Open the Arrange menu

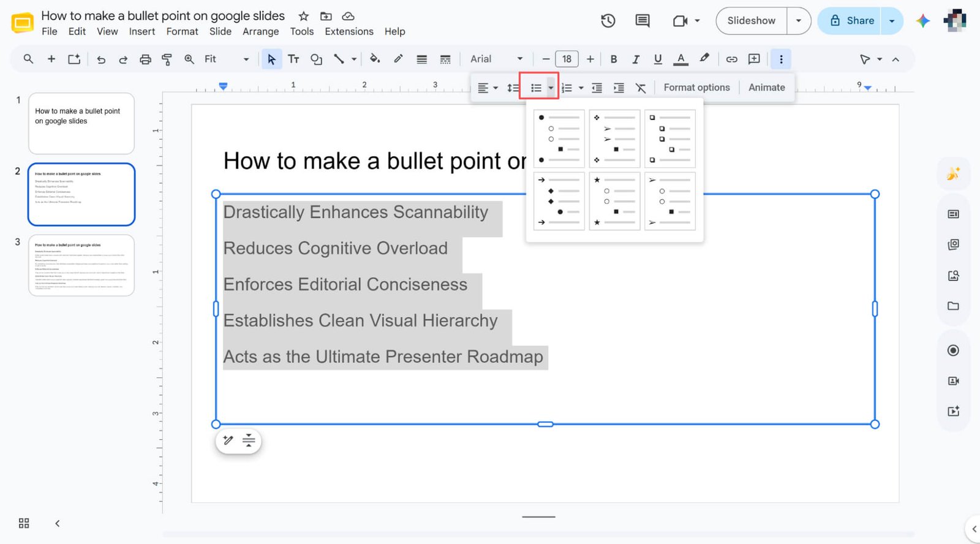260,31
